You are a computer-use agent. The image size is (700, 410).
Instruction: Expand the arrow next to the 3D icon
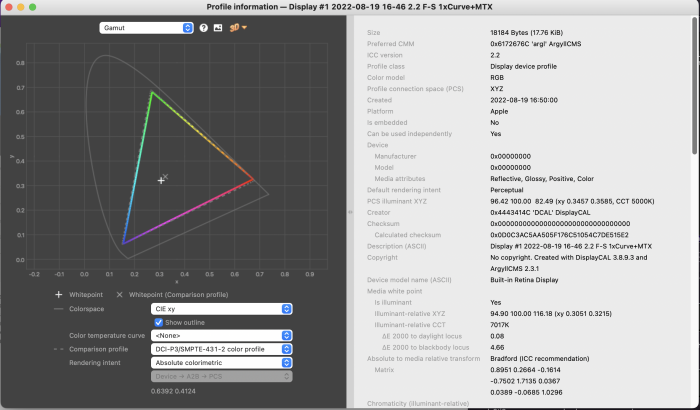244,27
